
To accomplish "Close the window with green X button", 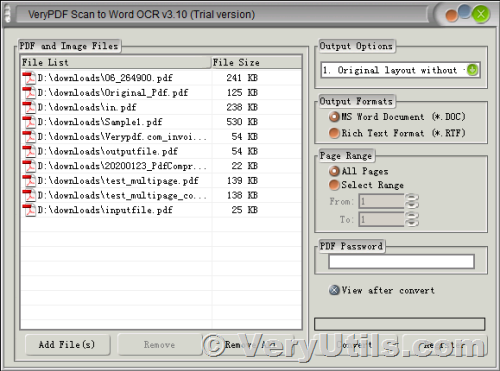I will [x=481, y=14].
